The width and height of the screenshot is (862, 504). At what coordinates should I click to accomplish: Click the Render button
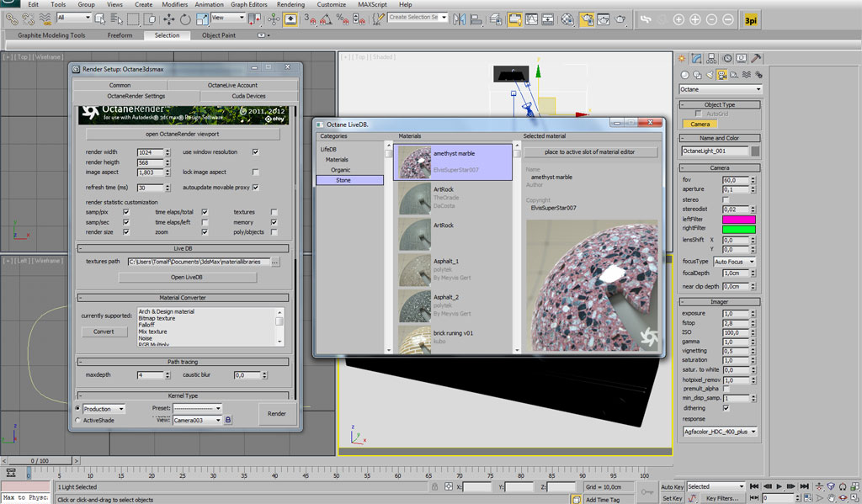coord(276,413)
